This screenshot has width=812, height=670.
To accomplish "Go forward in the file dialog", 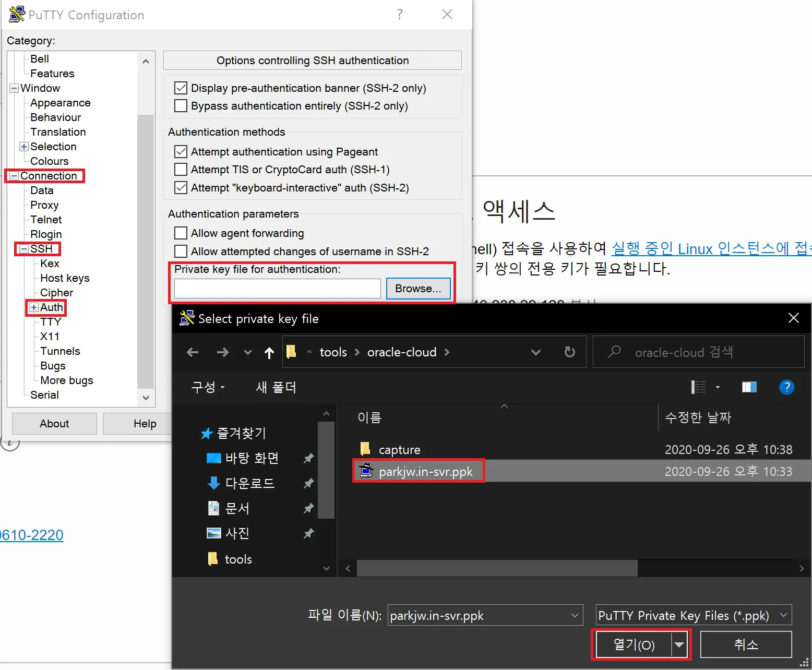I will (223, 352).
